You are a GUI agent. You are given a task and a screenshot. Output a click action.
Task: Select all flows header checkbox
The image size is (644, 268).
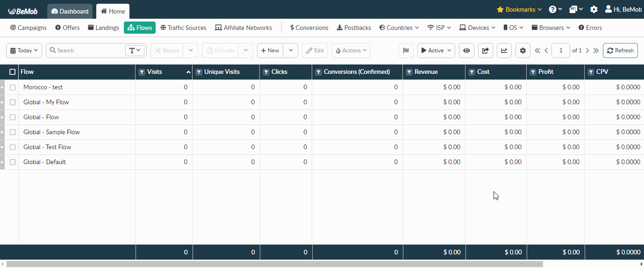(x=13, y=72)
